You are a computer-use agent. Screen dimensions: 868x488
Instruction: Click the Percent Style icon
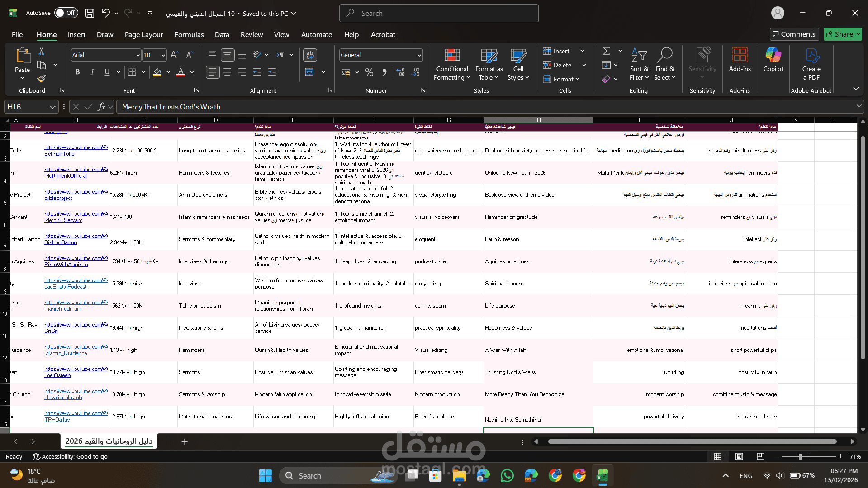[x=369, y=72]
